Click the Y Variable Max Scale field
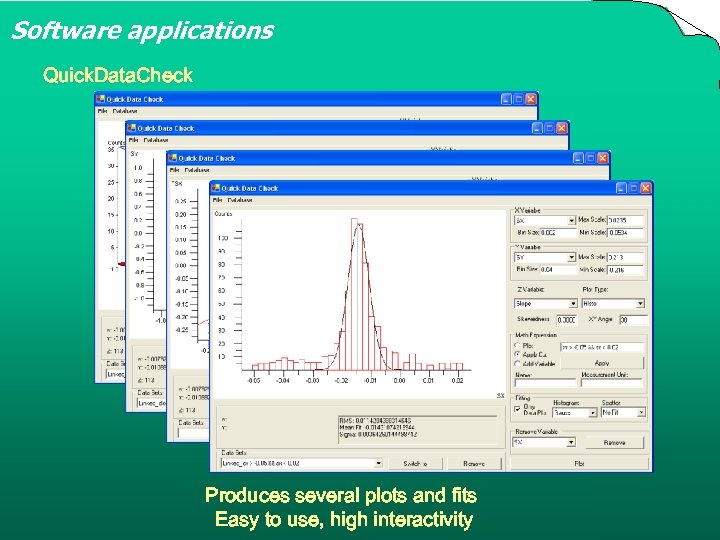This screenshot has height=540, width=720. click(x=625, y=257)
